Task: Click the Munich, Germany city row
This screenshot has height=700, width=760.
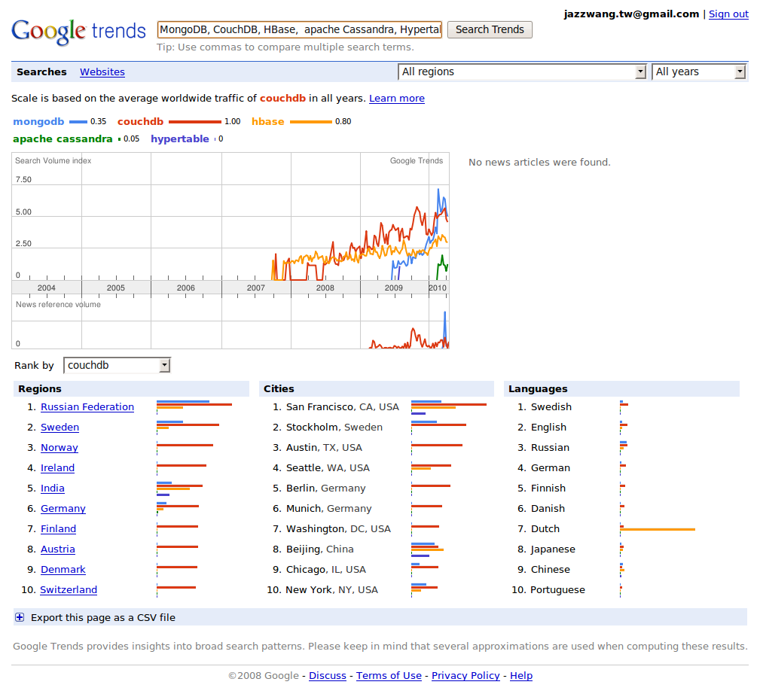Action: coord(378,509)
